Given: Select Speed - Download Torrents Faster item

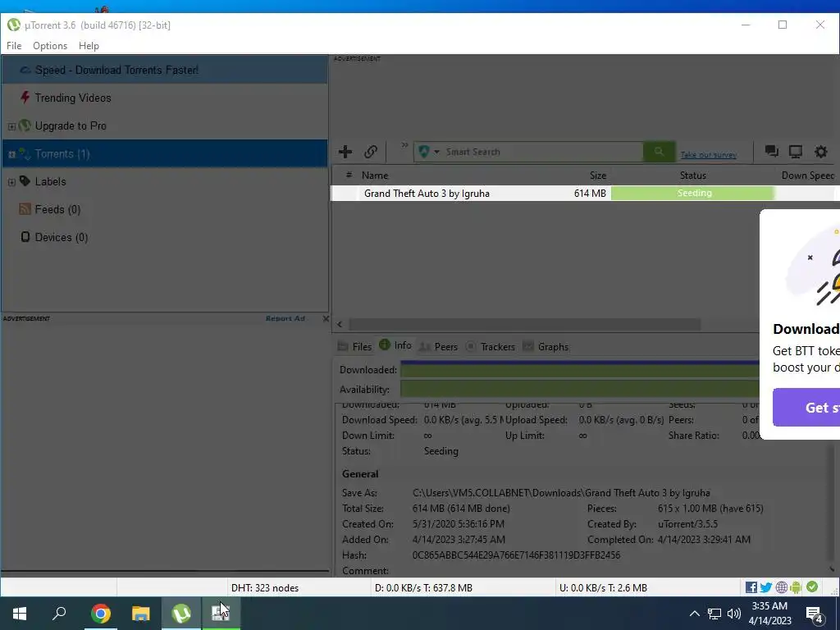Looking at the screenshot, I should pos(164,71).
